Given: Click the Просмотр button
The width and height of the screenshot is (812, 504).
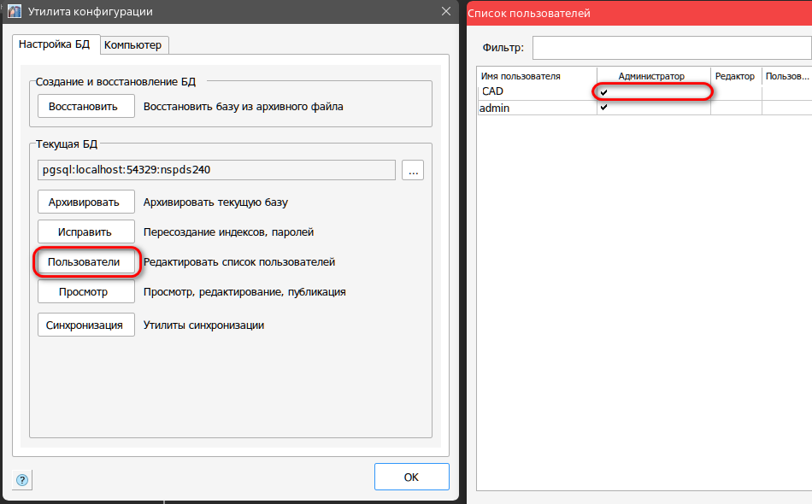Looking at the screenshot, I should (x=85, y=291).
